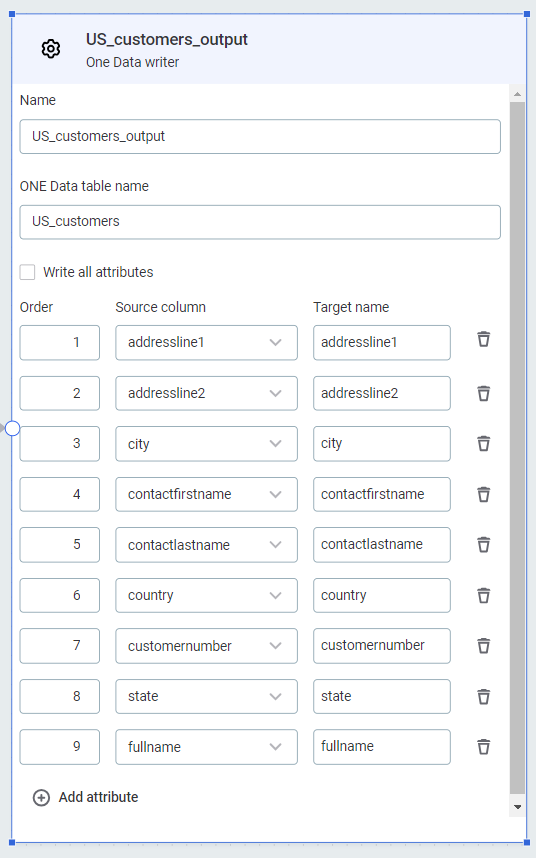Edit the Order field containing 6
Image resolution: width=536 pixels, height=858 pixels.
coord(60,595)
